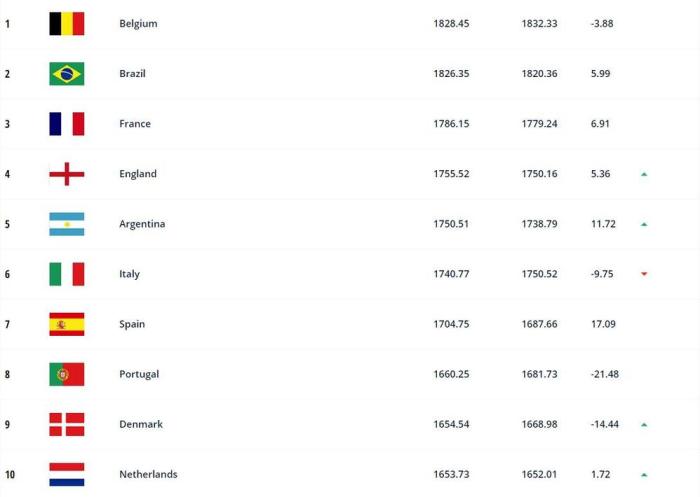The width and height of the screenshot is (700, 497).
Task: Click the Argentina flag icon
Action: coord(67,224)
